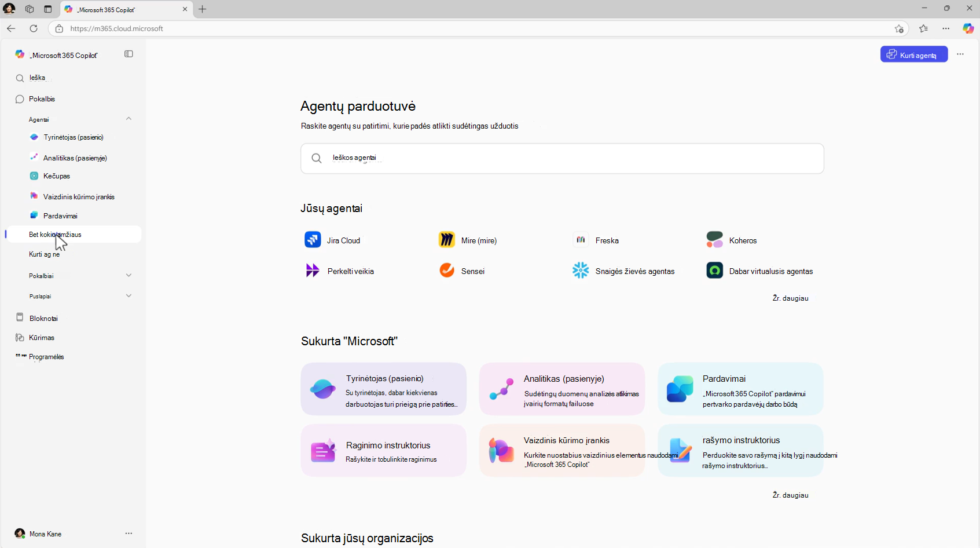Expand the Pokalbiai section
This screenshot has width=980, height=548.
click(129, 276)
